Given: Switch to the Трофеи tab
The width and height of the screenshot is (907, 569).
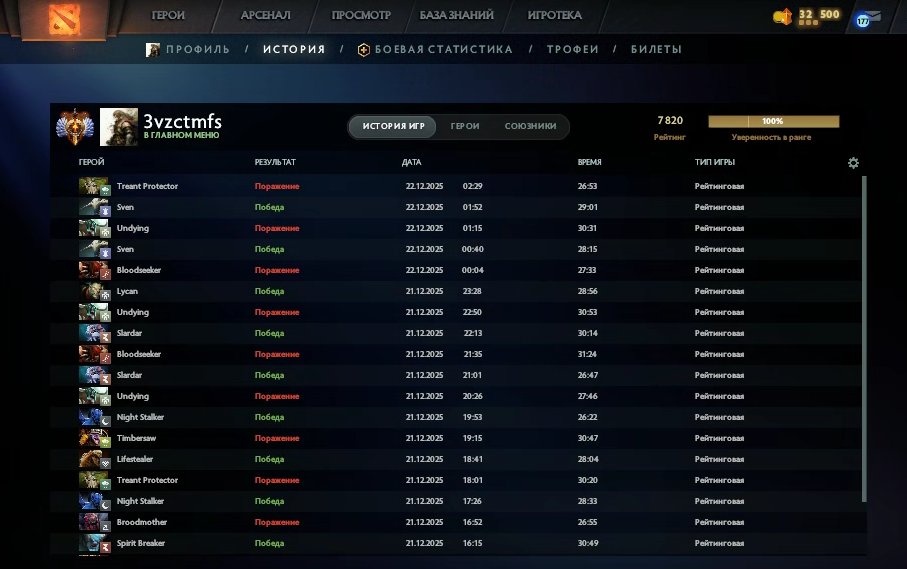Looking at the screenshot, I should tap(573, 50).
